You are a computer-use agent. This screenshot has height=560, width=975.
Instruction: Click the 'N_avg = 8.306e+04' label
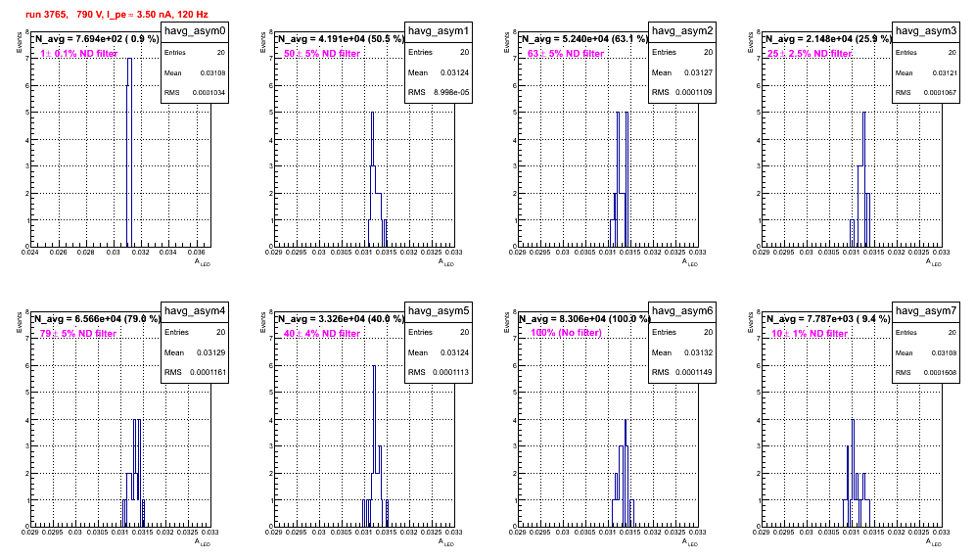(584, 319)
